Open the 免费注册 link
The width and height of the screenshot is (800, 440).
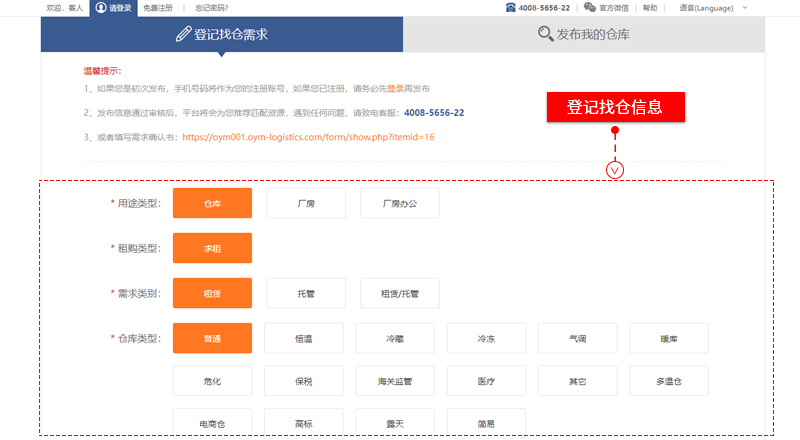(x=157, y=8)
